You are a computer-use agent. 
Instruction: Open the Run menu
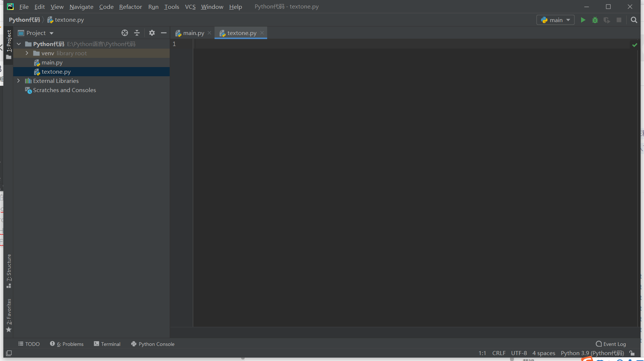153,7
